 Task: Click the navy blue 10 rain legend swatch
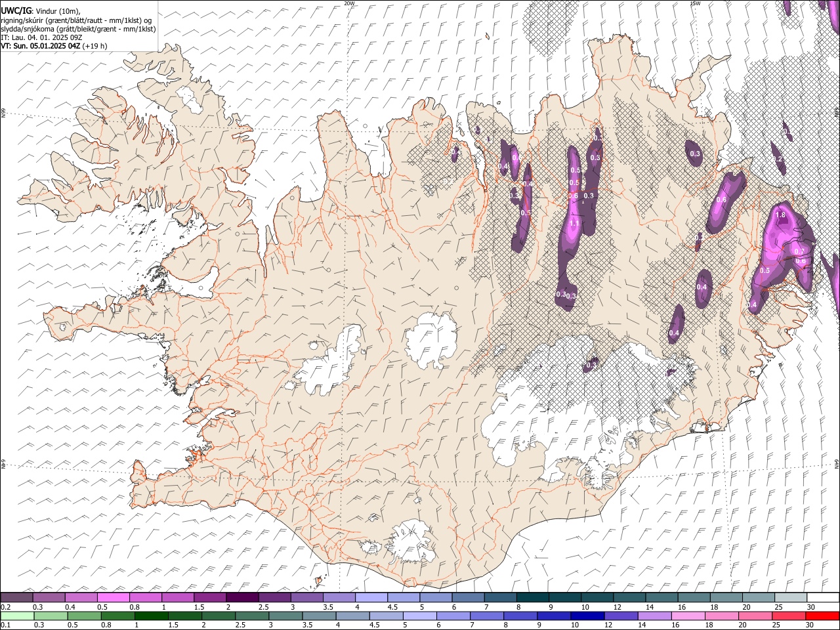(587, 616)
